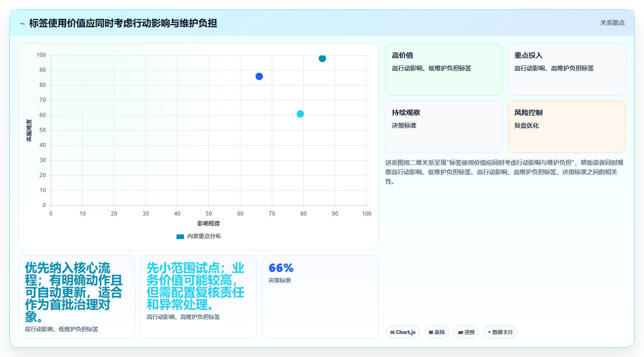Click the 内容重点分布 legend label

(204, 236)
